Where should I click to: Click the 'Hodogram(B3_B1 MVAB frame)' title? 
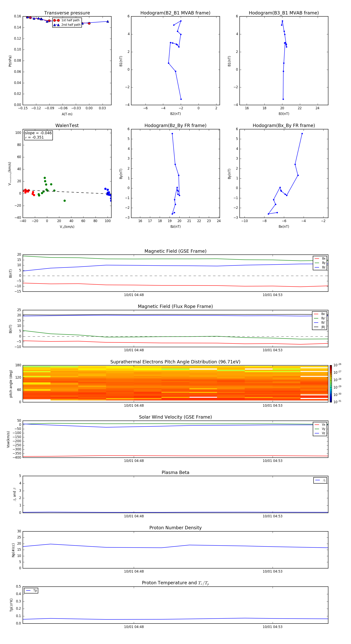(284, 13)
